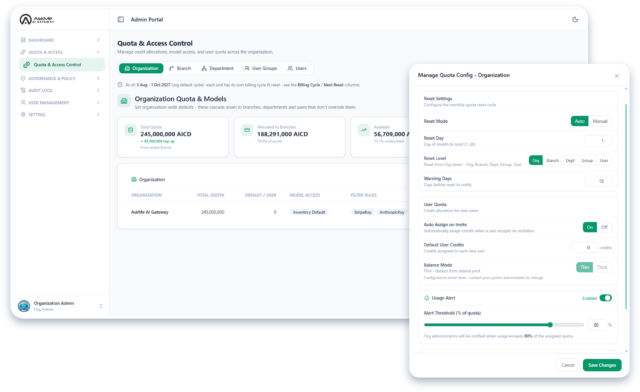
Task: Click the Usage Alert bell icon
Action: click(x=427, y=298)
